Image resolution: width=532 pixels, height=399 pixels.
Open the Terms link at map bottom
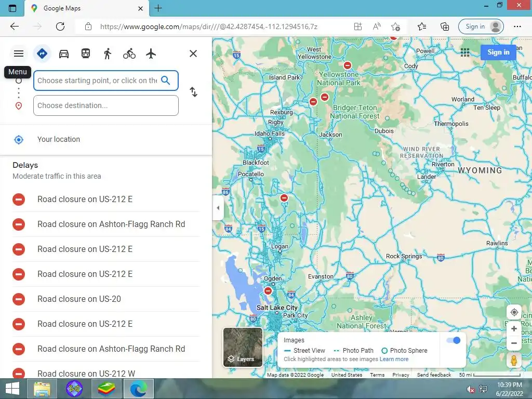[377, 375]
